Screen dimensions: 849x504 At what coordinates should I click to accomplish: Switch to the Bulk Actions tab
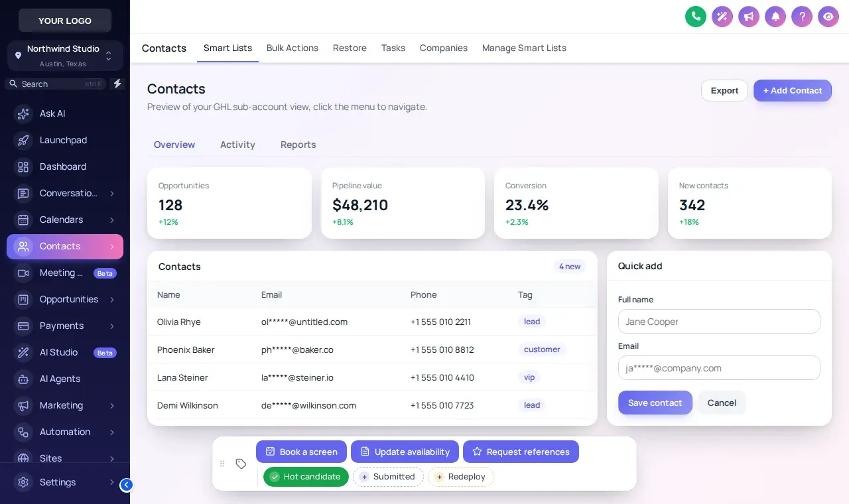293,48
